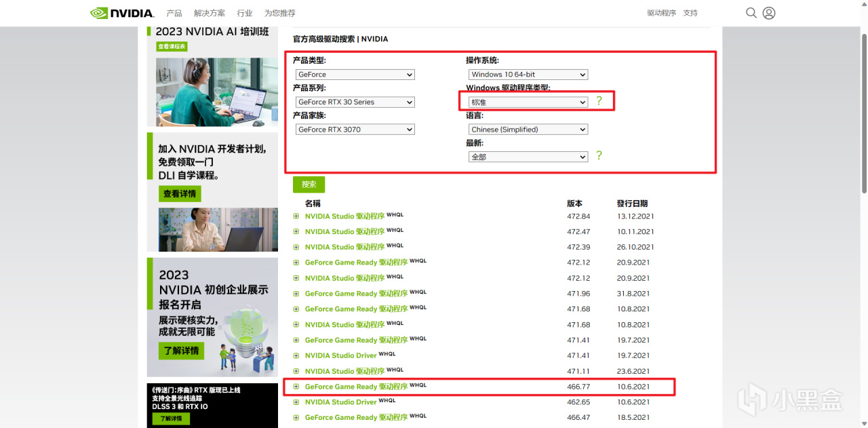Click the 名稱 column header
Screen dimensions: 868x428
313,203
